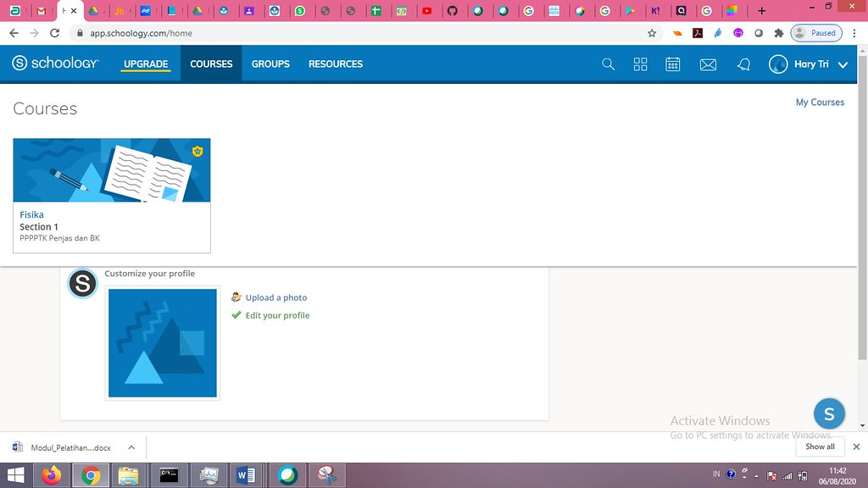The image size is (868, 488).
Task: Open the Fisika course link
Action: pos(31,214)
